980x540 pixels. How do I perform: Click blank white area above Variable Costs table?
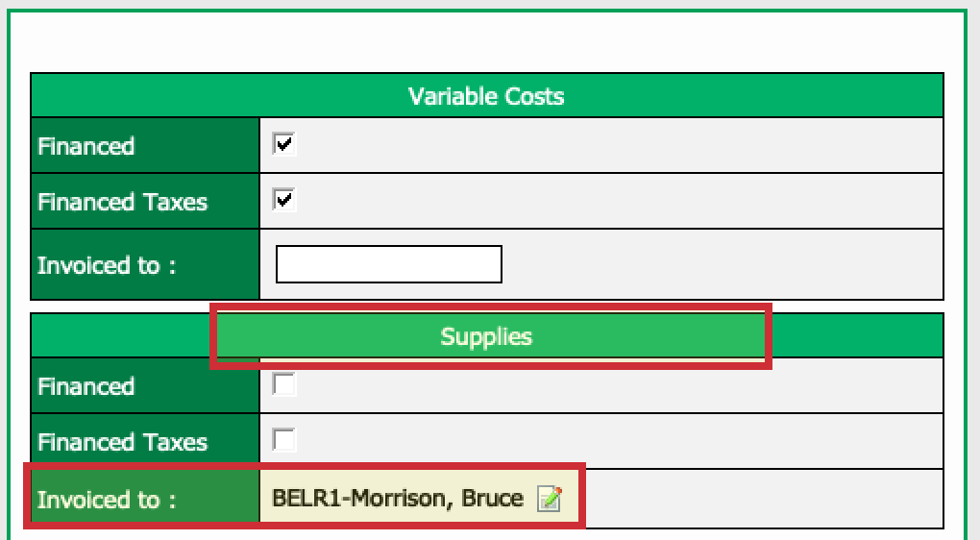(486, 42)
